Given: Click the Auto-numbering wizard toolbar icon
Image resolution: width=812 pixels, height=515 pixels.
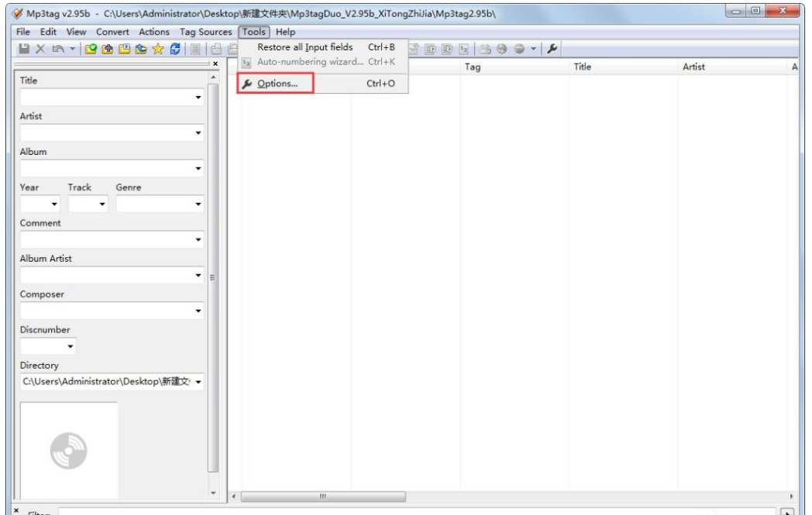Looking at the screenshot, I should (463, 49).
